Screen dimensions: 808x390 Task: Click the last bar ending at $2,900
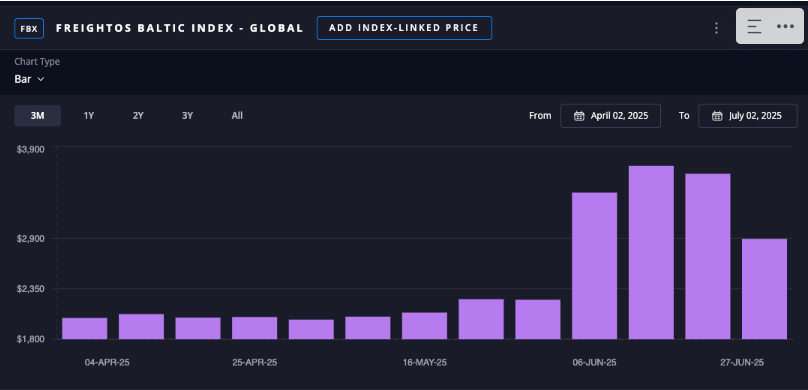[x=764, y=289]
